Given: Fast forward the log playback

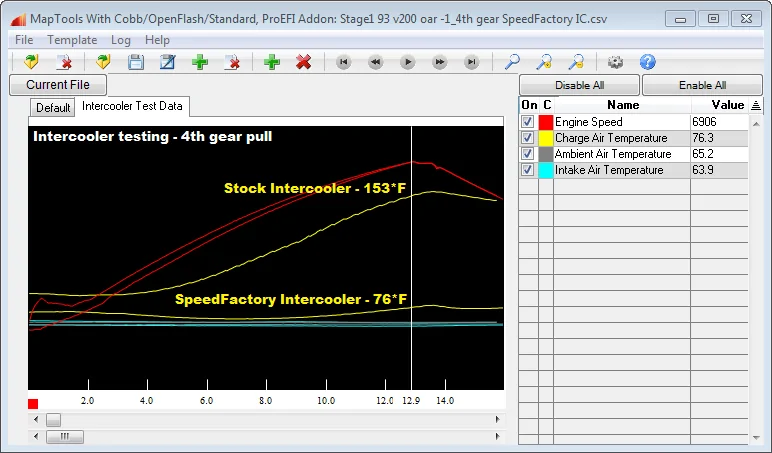Looking at the screenshot, I should click(440, 62).
